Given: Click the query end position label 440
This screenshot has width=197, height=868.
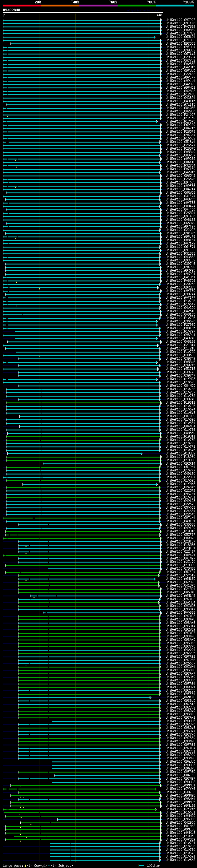Looking at the screenshot, I should tap(159, 15).
